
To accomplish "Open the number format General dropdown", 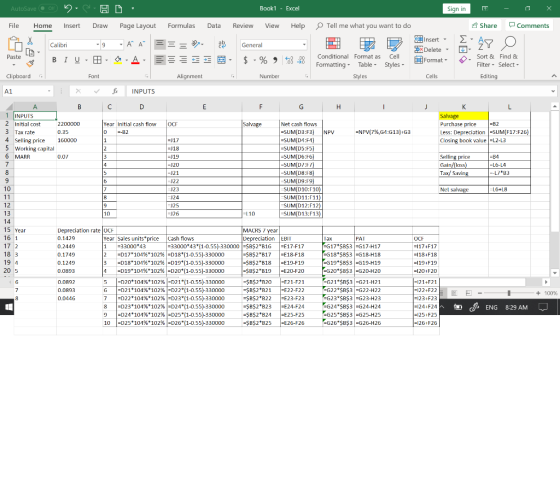I will (x=304, y=45).
